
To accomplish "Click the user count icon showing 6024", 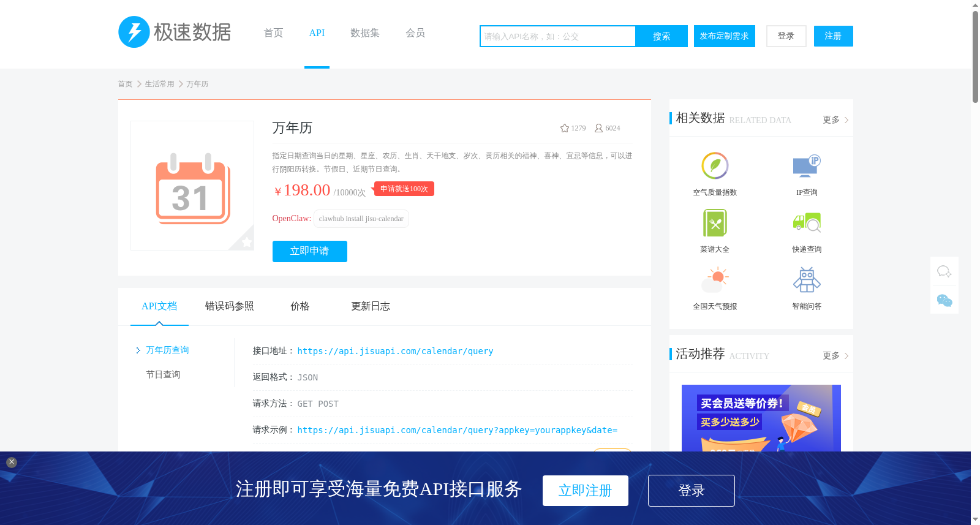I will [x=598, y=128].
